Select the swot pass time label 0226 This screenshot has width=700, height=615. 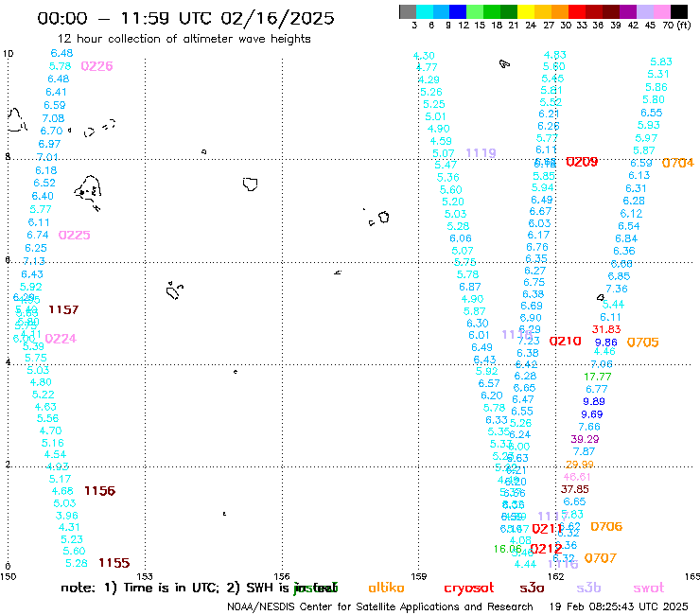click(96, 66)
